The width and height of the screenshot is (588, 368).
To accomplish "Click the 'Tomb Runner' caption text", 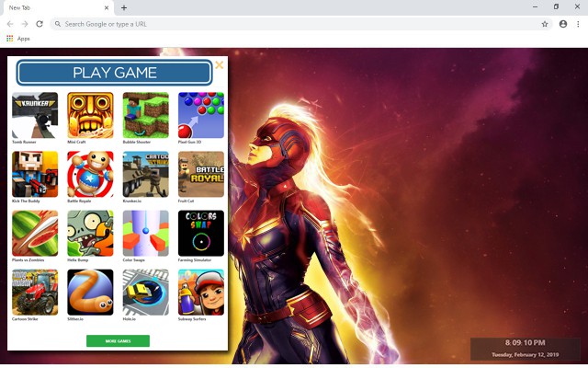I will click(24, 142).
